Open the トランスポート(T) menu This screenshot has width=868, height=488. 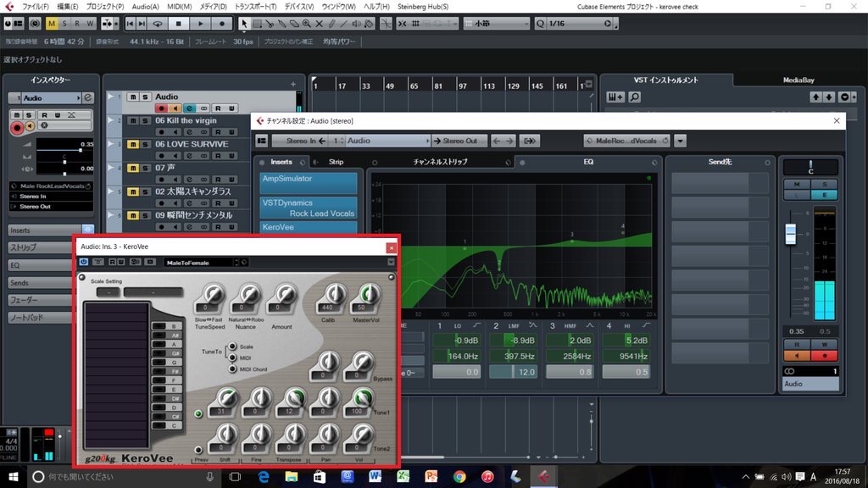click(x=255, y=7)
